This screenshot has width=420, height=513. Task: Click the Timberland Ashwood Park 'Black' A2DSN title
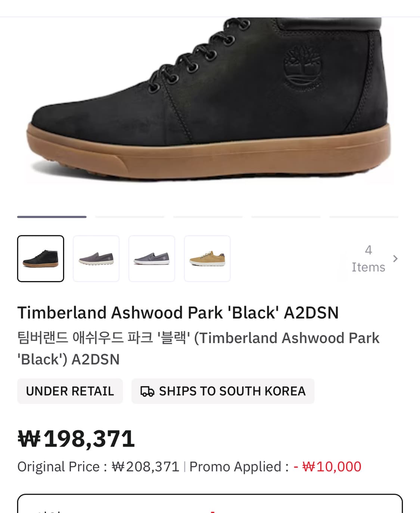click(x=178, y=313)
